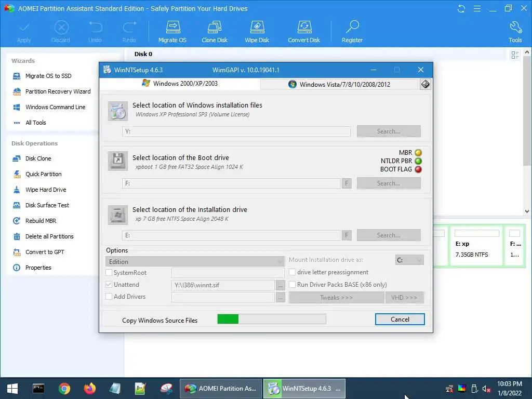Click the installation files path field Y:
This screenshot has width=532, height=399.
[x=236, y=131]
